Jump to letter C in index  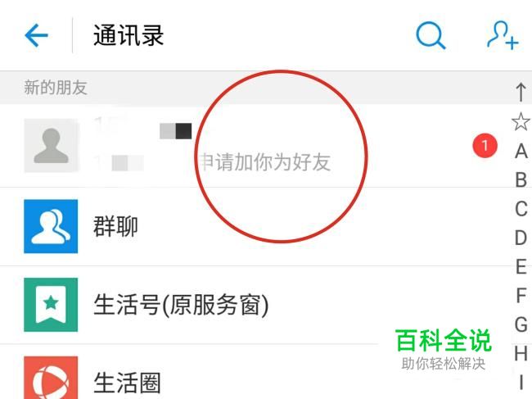(521, 208)
